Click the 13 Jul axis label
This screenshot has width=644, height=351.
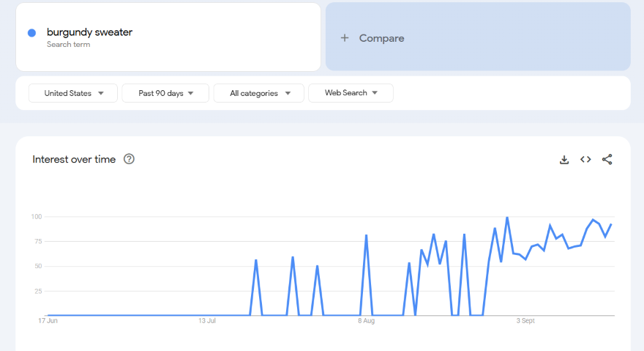[x=207, y=321]
